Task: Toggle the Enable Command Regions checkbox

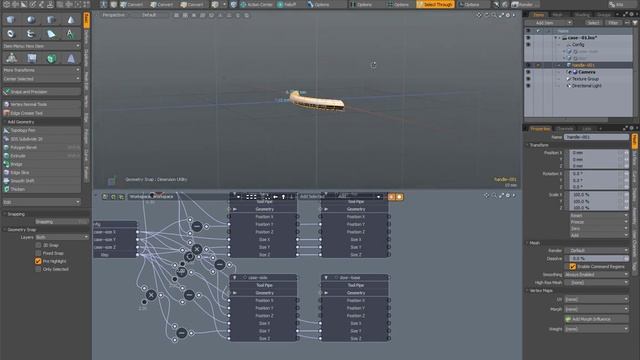Action: [x=573, y=267]
